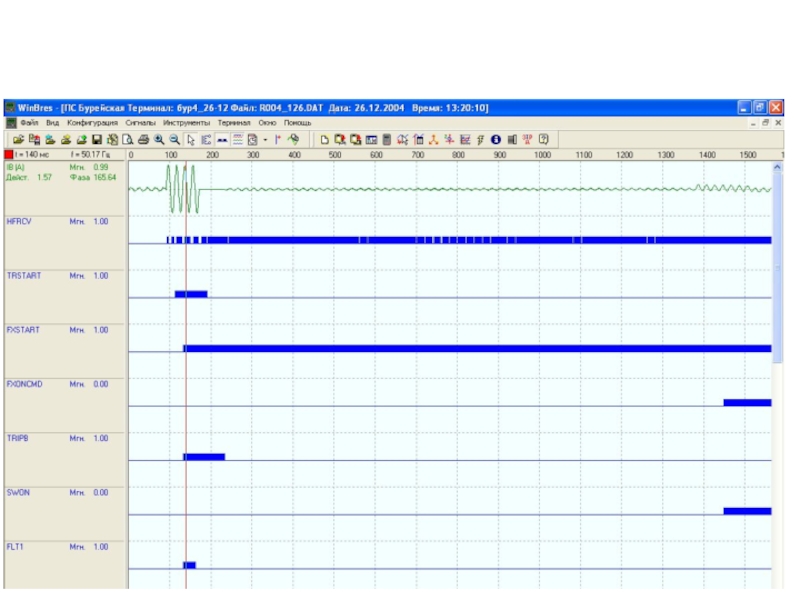This screenshot has width=800, height=600.
Task: Click the lightning bolt toolbar icon
Action: point(481,140)
